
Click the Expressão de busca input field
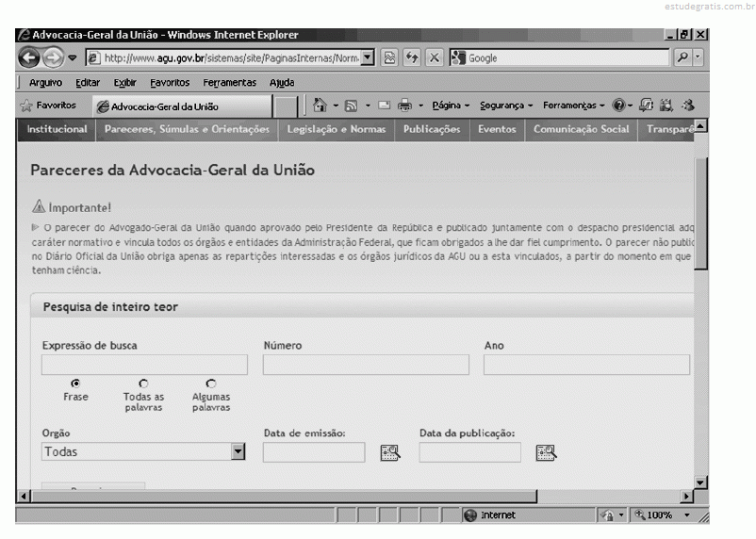(144, 365)
